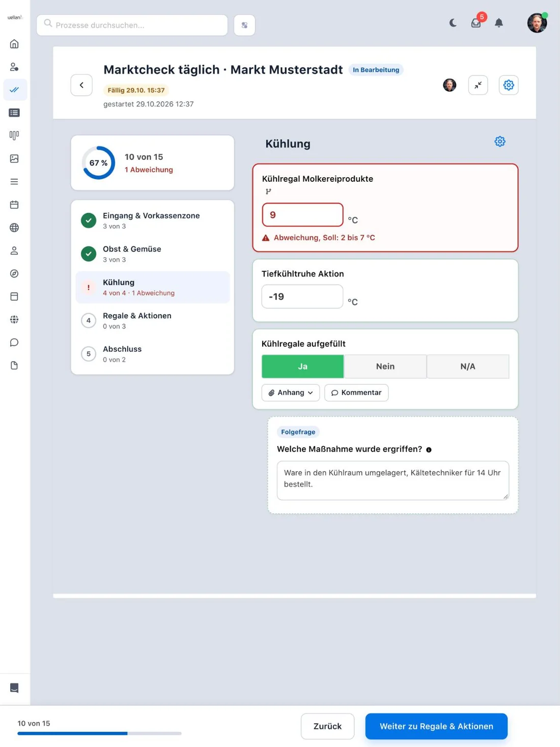
Task: Go back with the chevron-left button
Action: click(x=81, y=85)
